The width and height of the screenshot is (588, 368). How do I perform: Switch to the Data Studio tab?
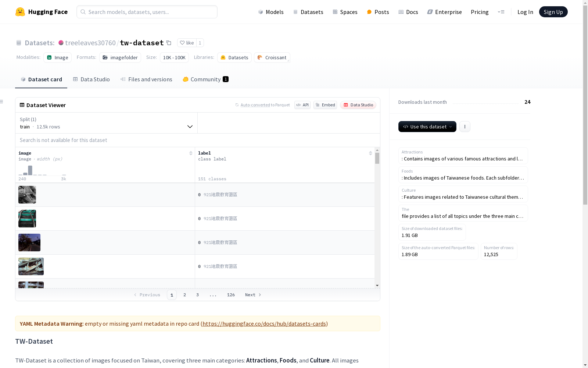tap(91, 79)
